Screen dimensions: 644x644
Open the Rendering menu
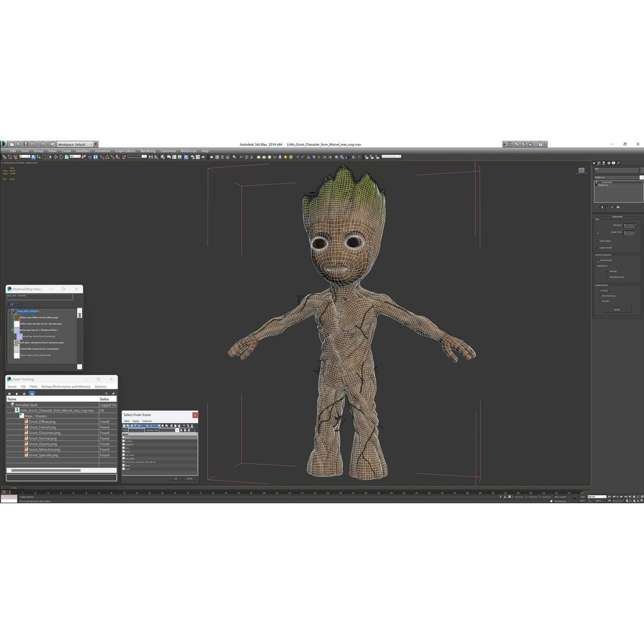click(148, 151)
